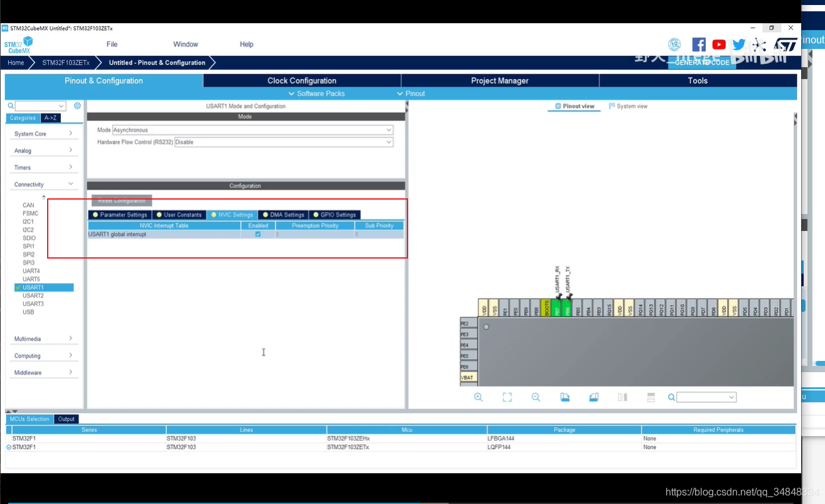Select the STM32F103ZEHx MCU row
Image resolution: width=825 pixels, height=504 pixels.
tap(401, 439)
